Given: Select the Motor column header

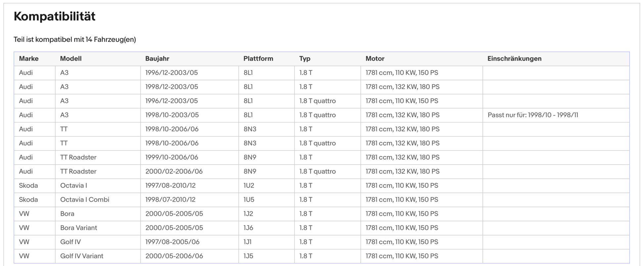Looking at the screenshot, I should 375,58.
